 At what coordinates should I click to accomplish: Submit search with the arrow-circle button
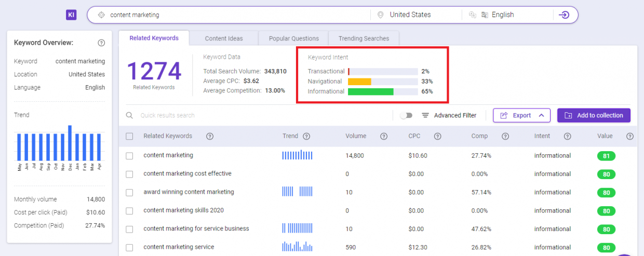coord(563,15)
